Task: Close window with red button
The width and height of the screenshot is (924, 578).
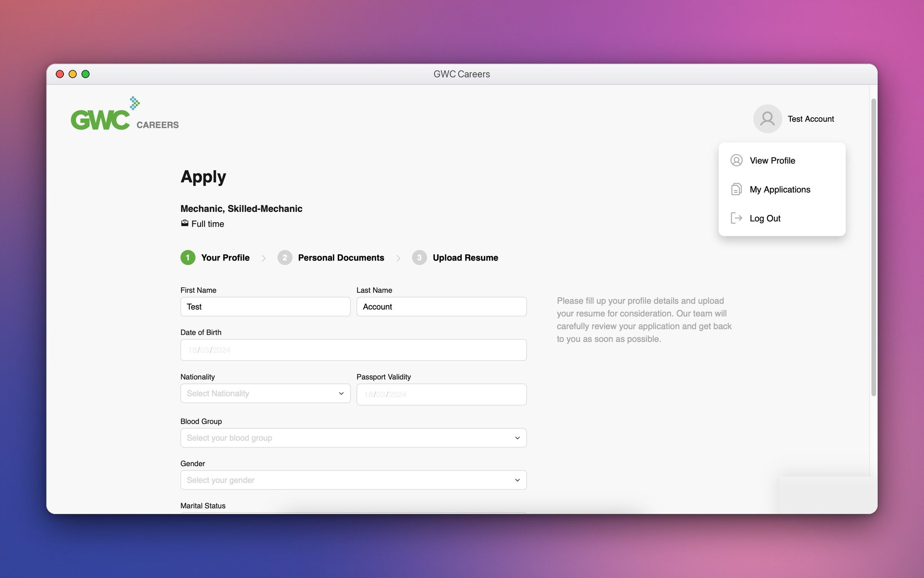Action: pyautogui.click(x=60, y=74)
